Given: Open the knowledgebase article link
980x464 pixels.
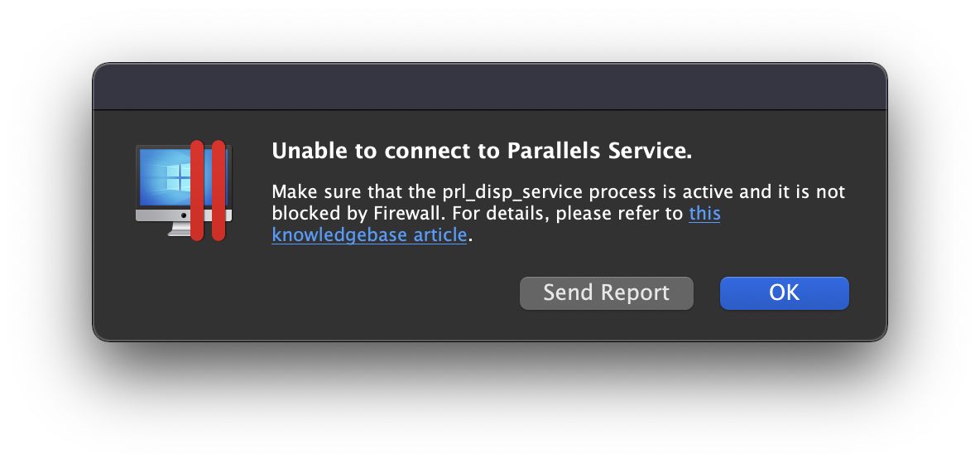Looking at the screenshot, I should pos(368,235).
